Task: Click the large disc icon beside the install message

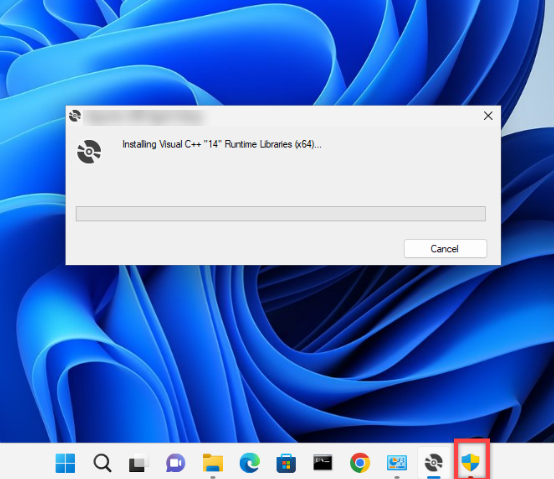Action: tap(89, 152)
